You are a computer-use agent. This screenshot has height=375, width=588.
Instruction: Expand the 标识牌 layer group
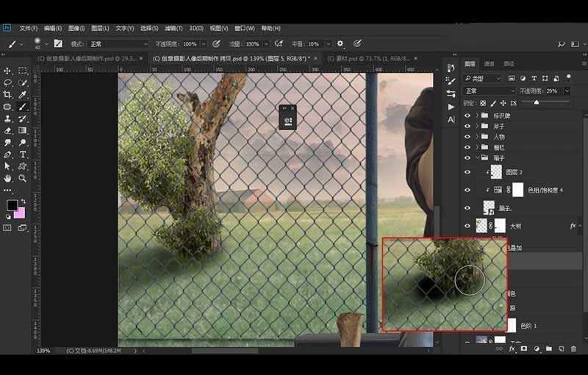click(477, 115)
